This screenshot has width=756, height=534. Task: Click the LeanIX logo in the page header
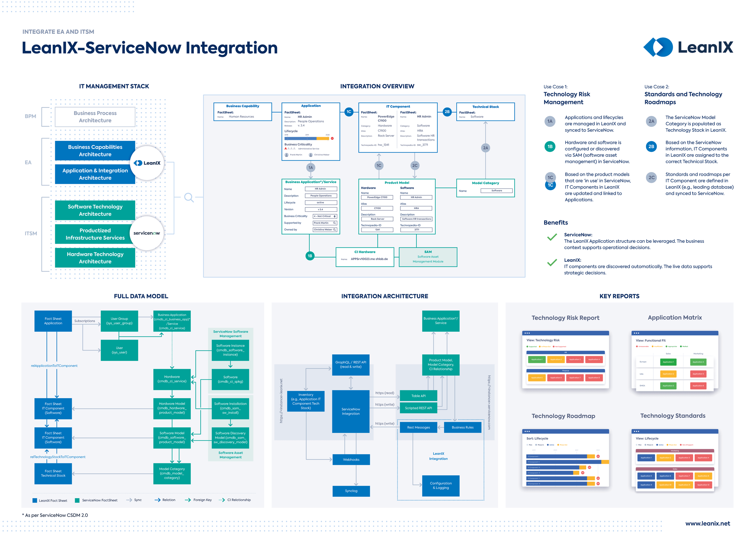point(688,47)
